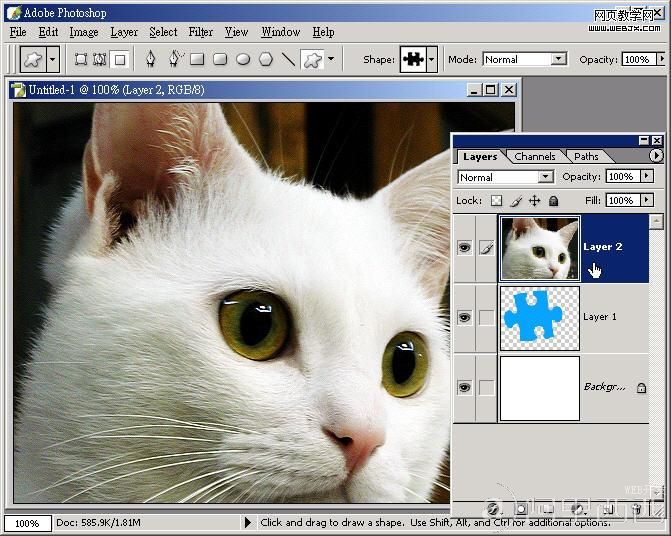
Task: Click the Fill Pixels mode icon
Action: (x=120, y=59)
